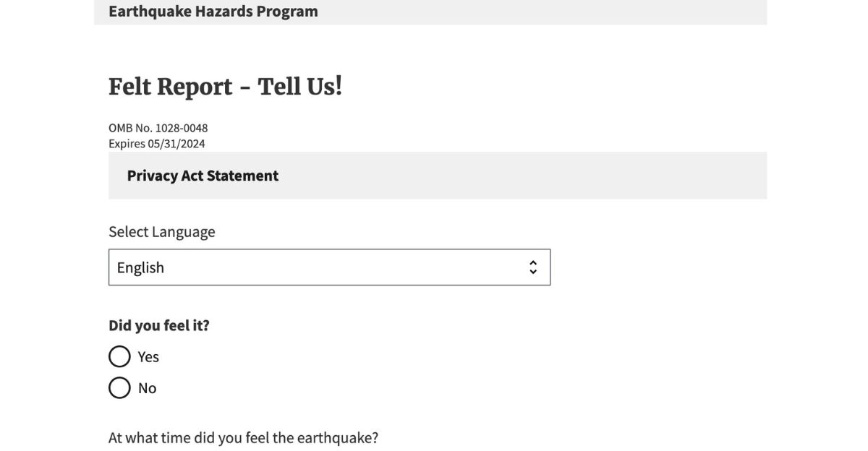
Task: Click the up-down arrows in language selector
Action: (x=533, y=267)
